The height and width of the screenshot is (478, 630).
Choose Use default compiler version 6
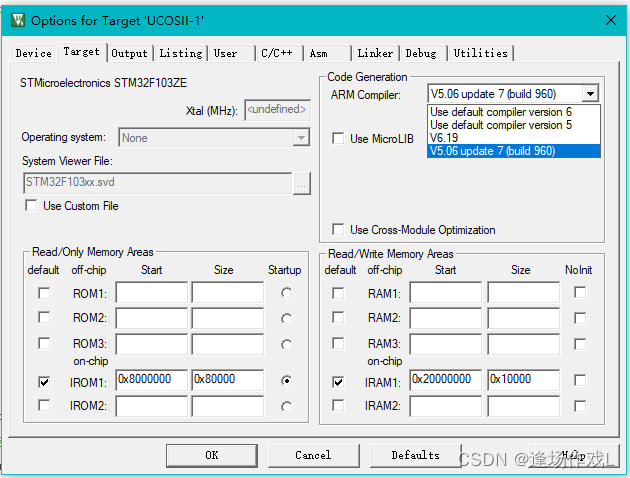pyautogui.click(x=513, y=112)
